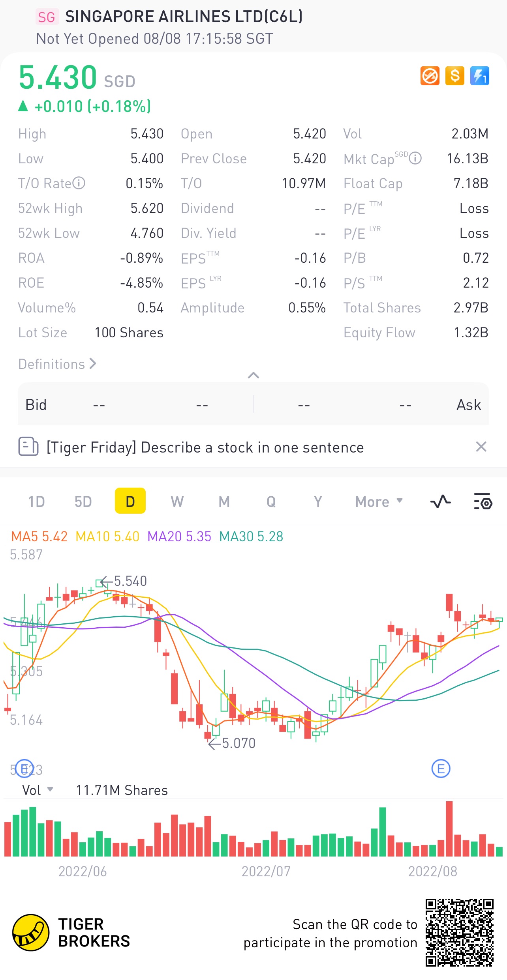Click the note icon beside Tiger Friday
507x980 pixels.
tap(28, 447)
